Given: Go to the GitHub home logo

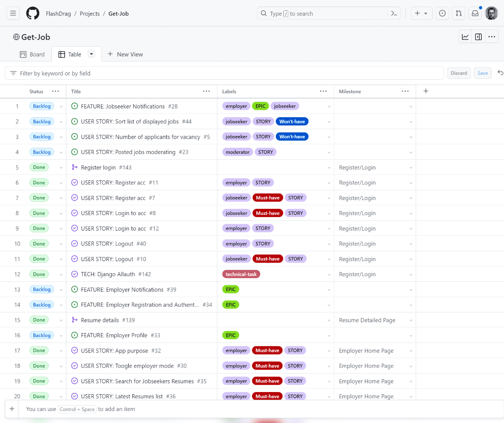Looking at the screenshot, I should [33, 13].
